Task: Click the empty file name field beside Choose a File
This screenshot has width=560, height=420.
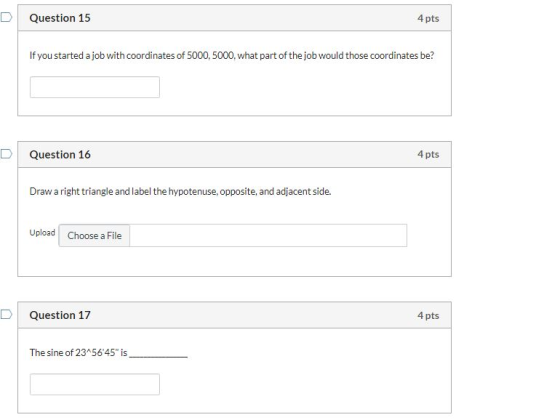Action: (268, 235)
